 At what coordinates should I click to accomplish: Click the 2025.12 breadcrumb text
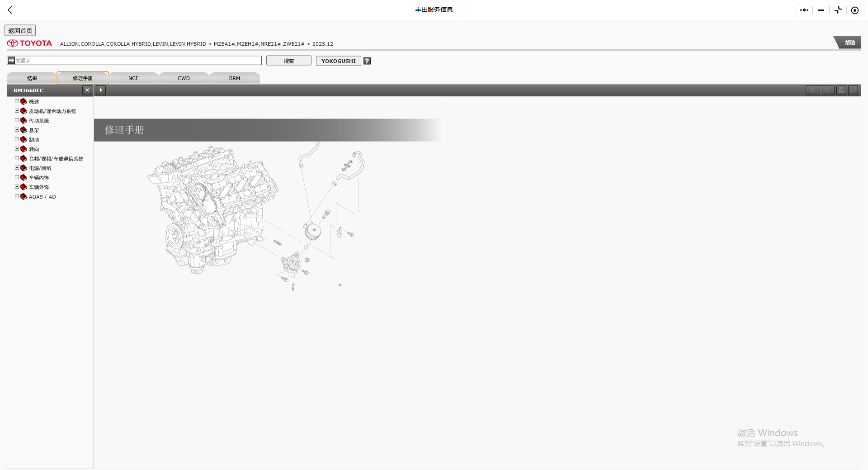[323, 44]
